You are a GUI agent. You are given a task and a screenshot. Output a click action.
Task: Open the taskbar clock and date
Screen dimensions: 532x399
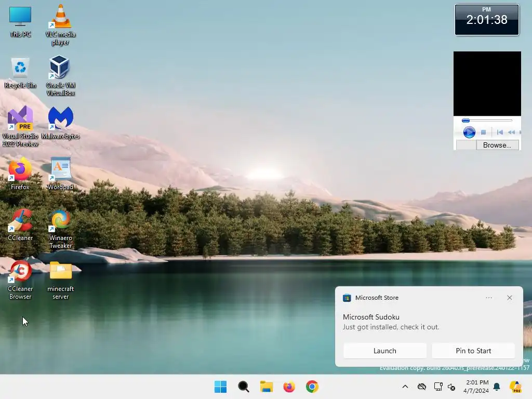pos(476,387)
